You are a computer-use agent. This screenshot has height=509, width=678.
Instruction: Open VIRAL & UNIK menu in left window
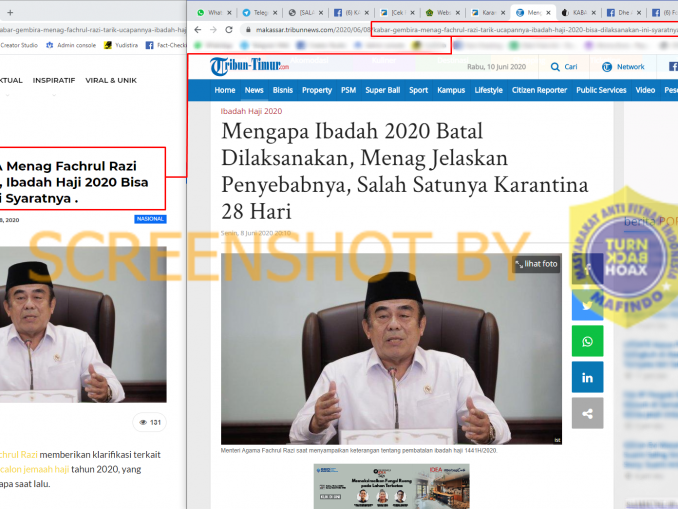click(111, 80)
